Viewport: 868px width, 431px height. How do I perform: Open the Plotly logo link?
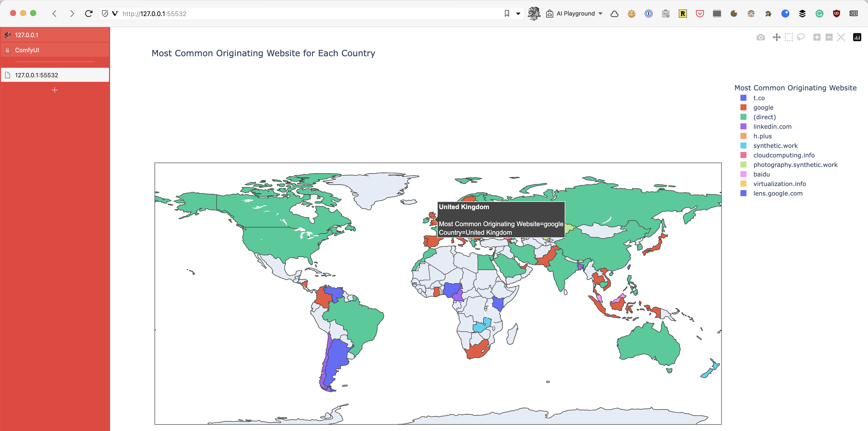click(x=857, y=37)
